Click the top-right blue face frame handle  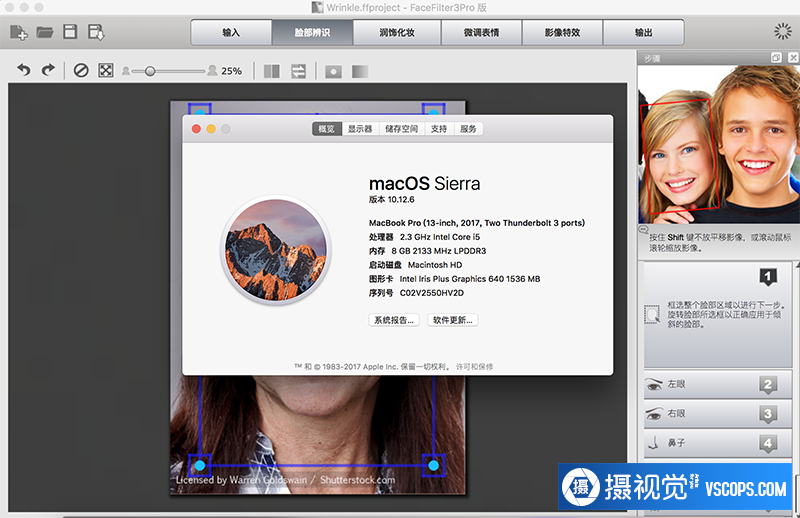tap(434, 111)
